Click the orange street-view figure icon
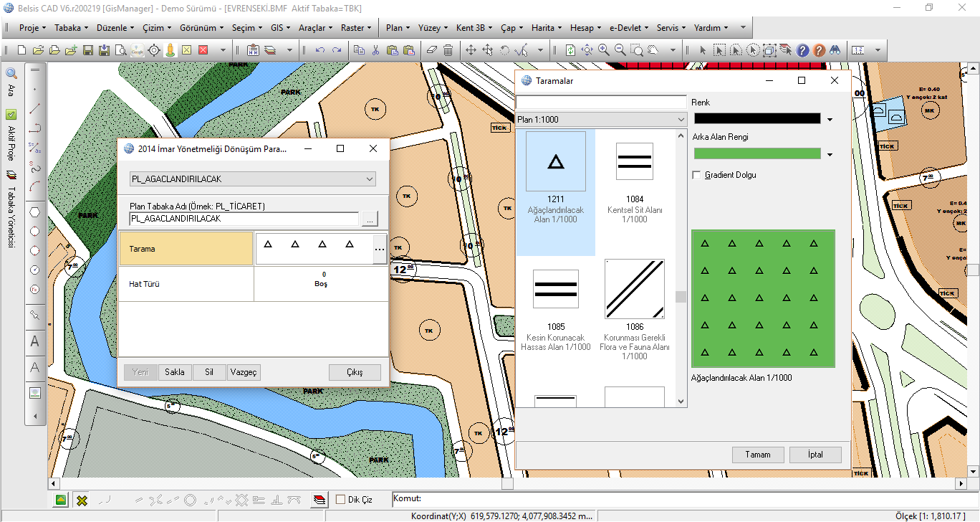980x522 pixels. tap(170, 50)
